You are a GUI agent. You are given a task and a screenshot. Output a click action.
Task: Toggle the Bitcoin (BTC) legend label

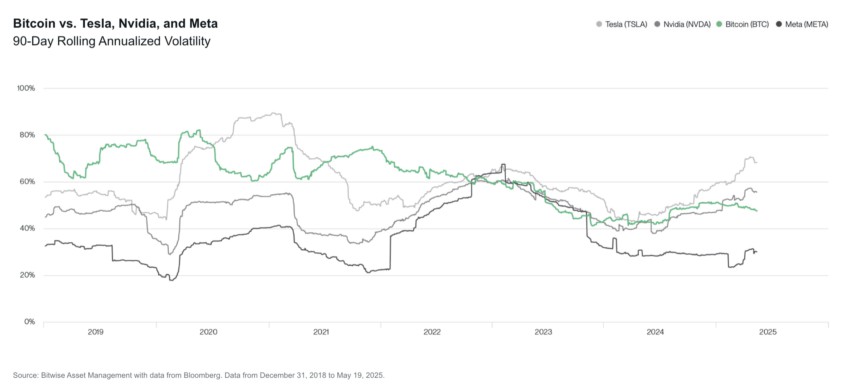pyautogui.click(x=746, y=24)
